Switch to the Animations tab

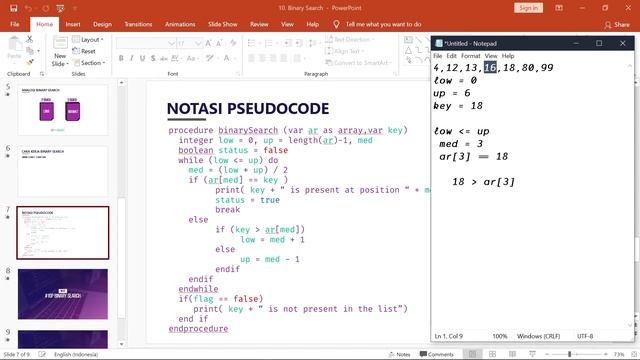point(180,24)
